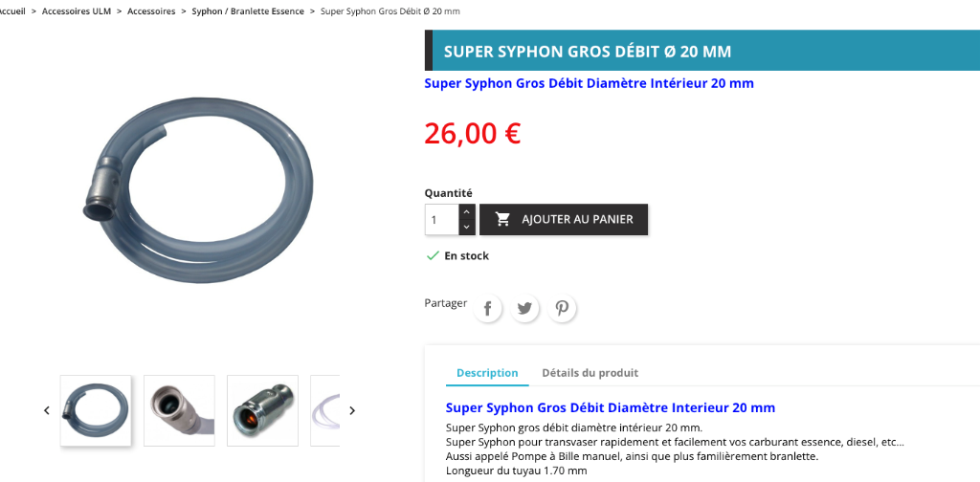
Task: Show the partially visible fourth thumbnail
Action: (x=325, y=410)
